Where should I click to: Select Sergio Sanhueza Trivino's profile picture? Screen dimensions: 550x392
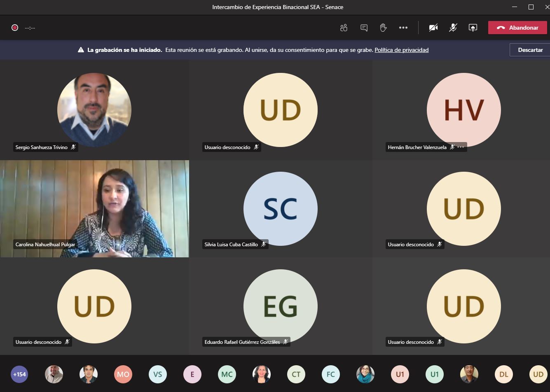[x=94, y=110]
